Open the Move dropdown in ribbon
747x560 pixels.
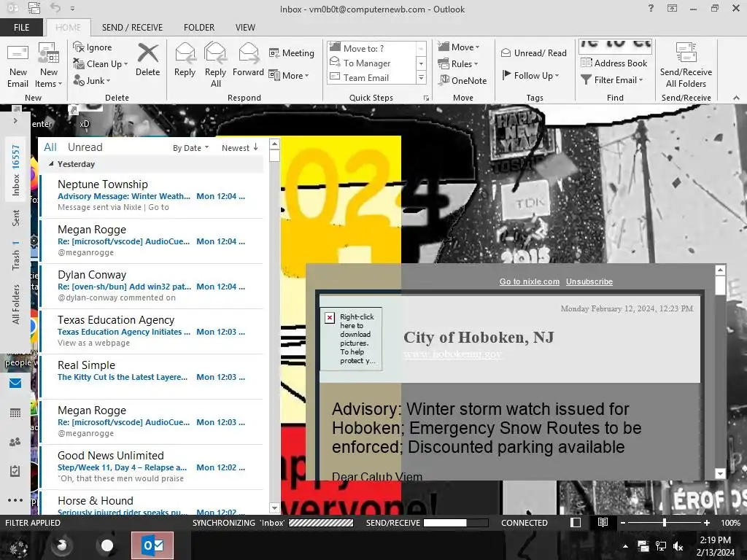[x=459, y=47]
